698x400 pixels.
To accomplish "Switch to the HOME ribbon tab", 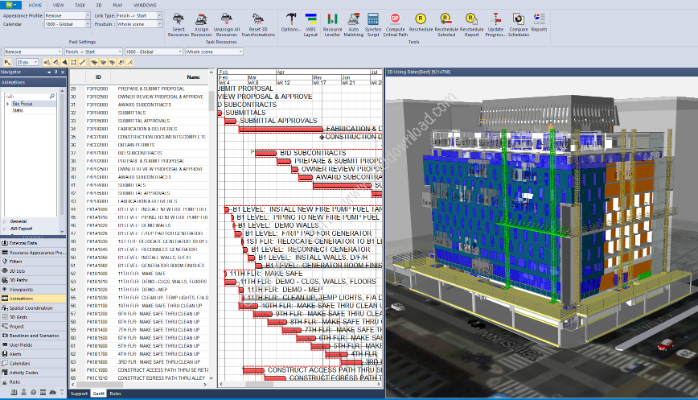I will 35,5.
